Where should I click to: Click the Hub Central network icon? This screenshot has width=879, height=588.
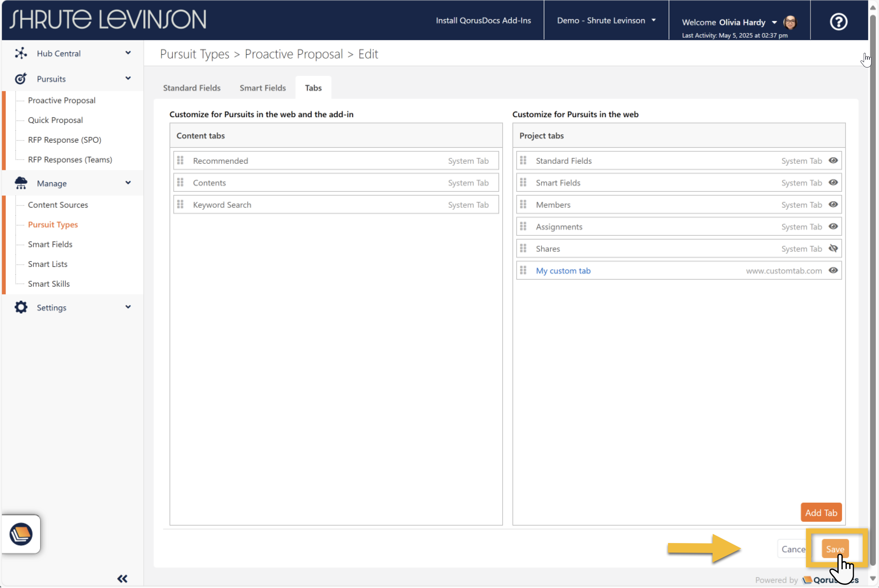point(21,53)
